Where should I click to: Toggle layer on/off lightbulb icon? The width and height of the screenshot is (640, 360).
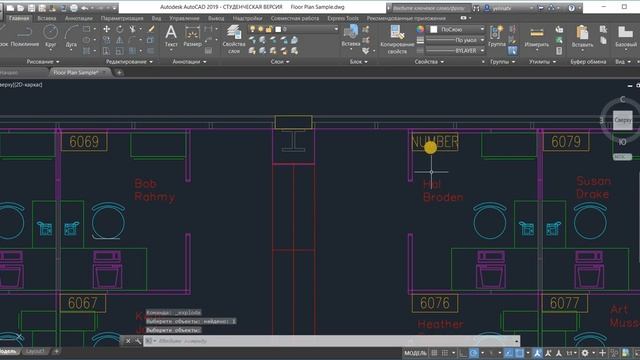tap(253, 29)
